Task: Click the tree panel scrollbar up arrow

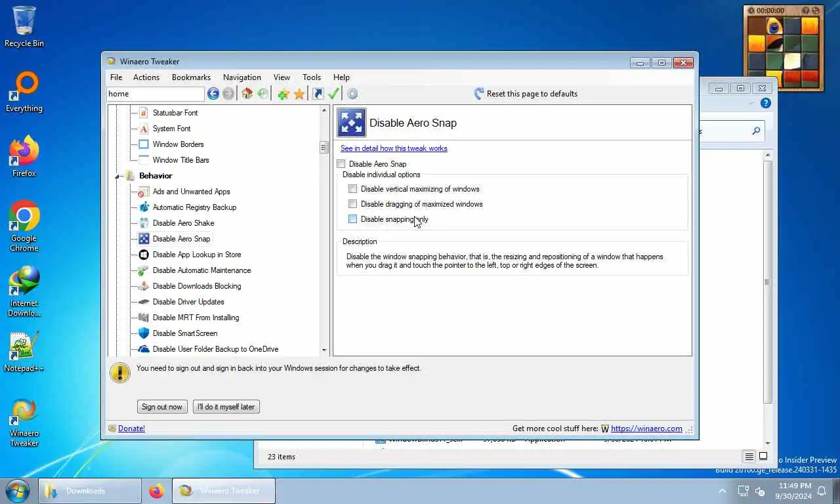Action: tap(324, 110)
